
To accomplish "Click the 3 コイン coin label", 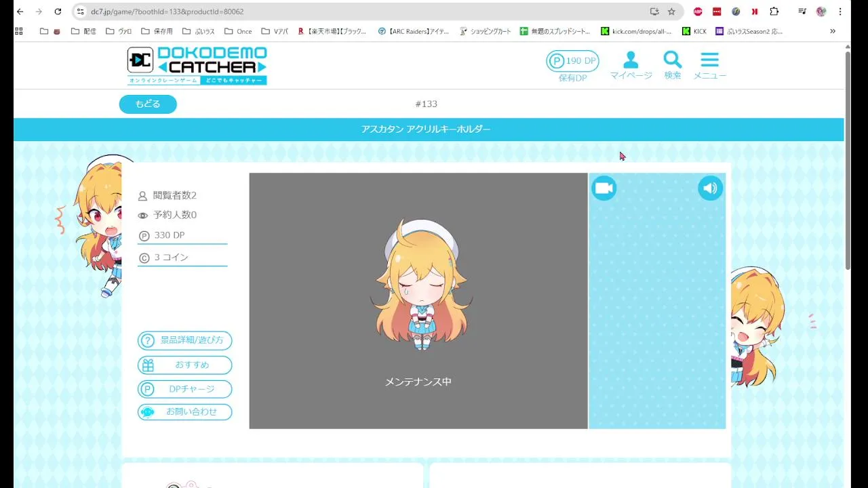I will coord(171,258).
